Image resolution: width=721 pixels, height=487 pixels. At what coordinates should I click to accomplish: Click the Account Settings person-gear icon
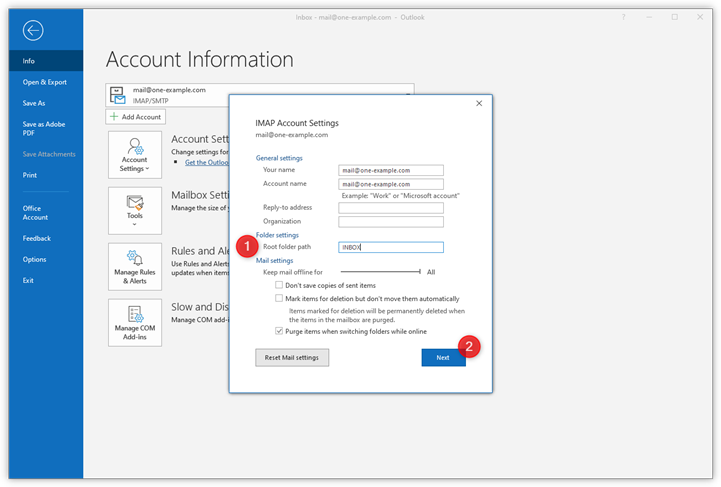[x=136, y=146]
